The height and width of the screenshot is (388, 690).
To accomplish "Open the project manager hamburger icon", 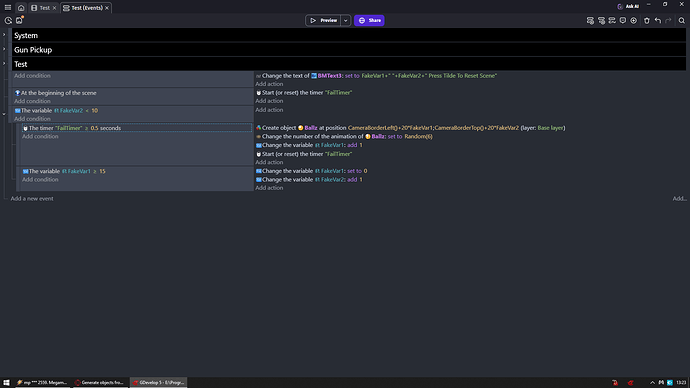I will click(8, 7).
